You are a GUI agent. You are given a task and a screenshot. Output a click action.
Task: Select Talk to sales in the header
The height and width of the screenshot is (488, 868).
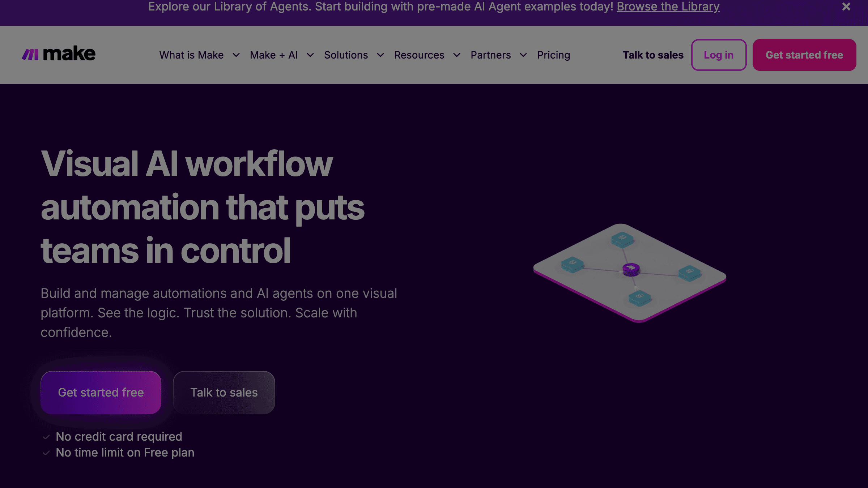click(653, 55)
